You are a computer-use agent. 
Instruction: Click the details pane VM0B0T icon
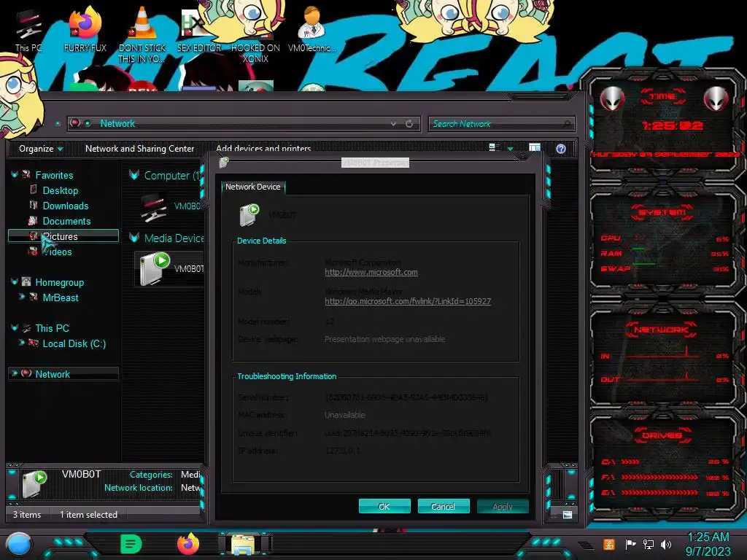coord(34,484)
